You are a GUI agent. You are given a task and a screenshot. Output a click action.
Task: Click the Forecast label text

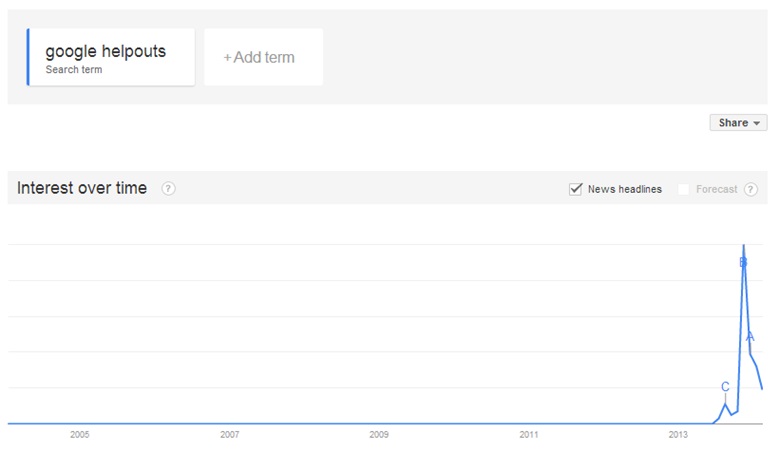[717, 189]
